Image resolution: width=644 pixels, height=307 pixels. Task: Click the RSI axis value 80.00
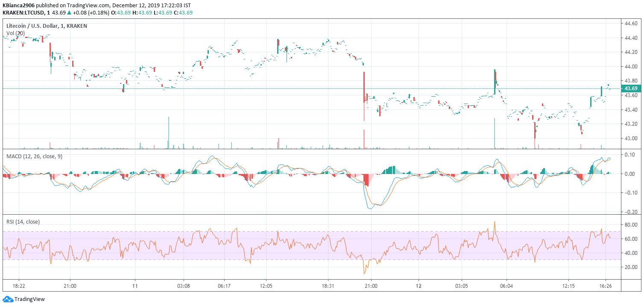coord(631,224)
